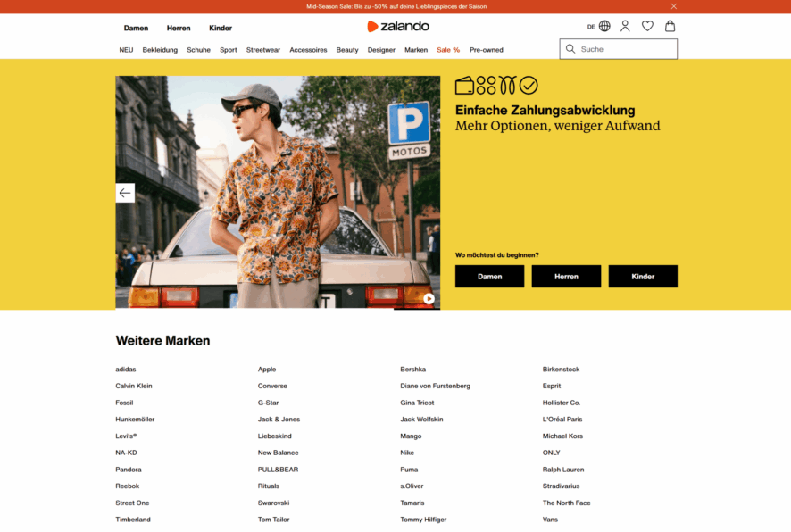The height and width of the screenshot is (532, 791).
Task: Open the Tommy Hilfiger brand link
Action: click(424, 520)
